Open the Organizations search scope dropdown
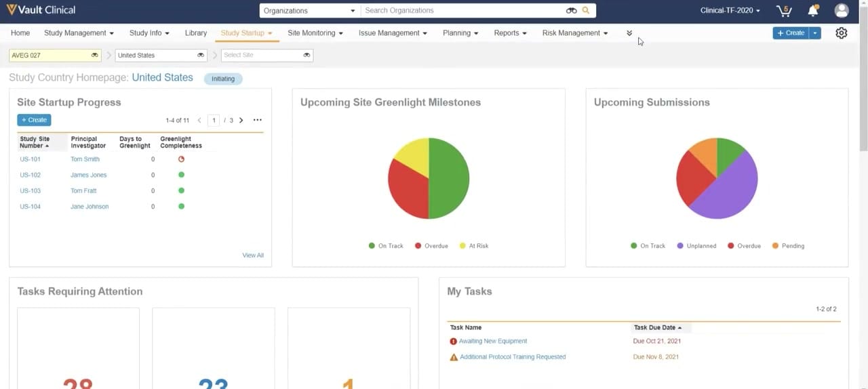 pyautogui.click(x=309, y=11)
